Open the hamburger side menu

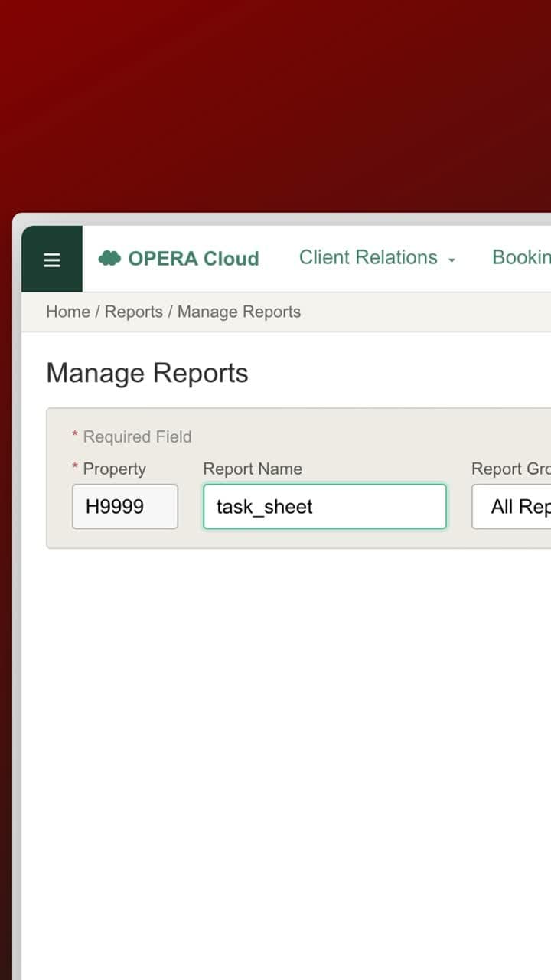click(51, 259)
